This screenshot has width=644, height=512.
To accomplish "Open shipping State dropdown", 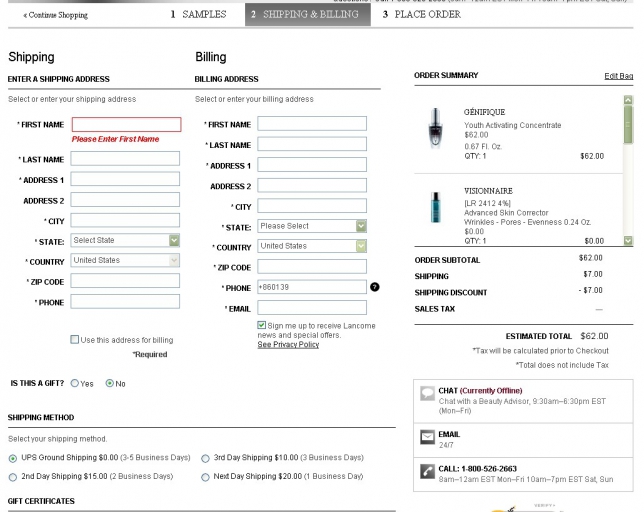I will click(125, 240).
